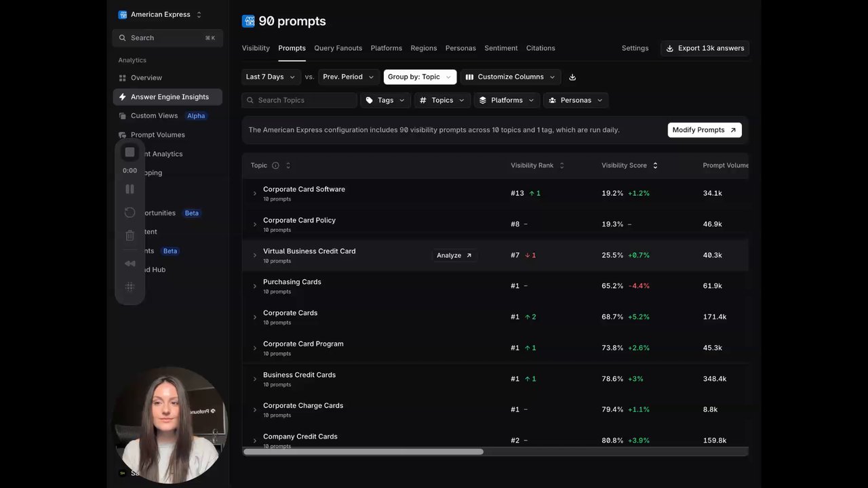Click the rewind icon in the recording widget
The height and width of the screenshot is (488, 868).
tap(130, 264)
